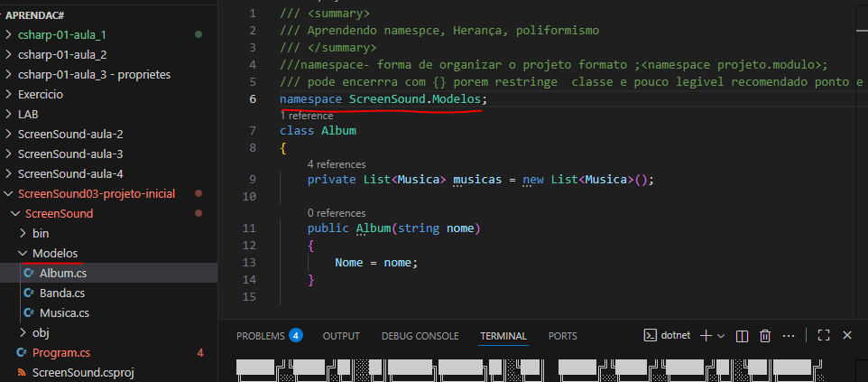The image size is (868, 382).
Task: Click the ScreenSound identifier in namespace line
Action: point(387,100)
